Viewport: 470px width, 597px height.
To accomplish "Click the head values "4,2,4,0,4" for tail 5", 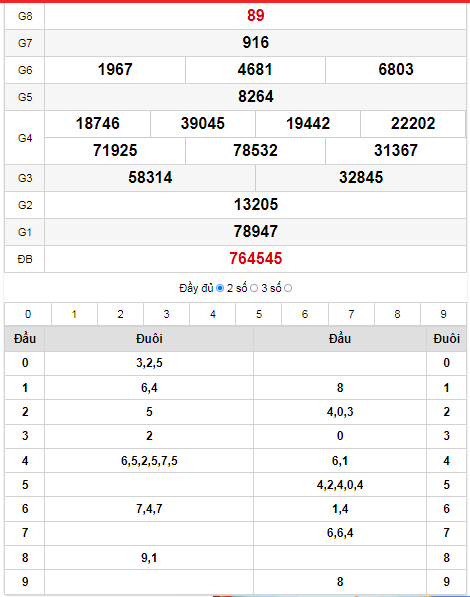I will pos(340,485).
